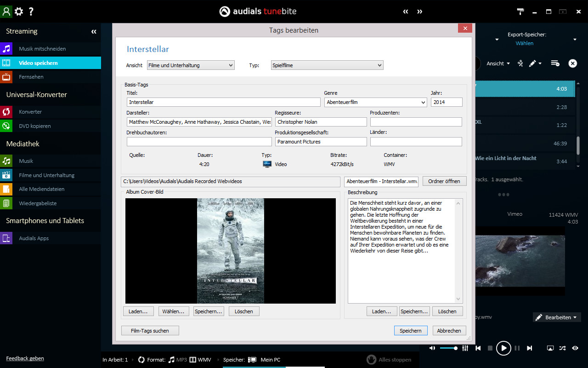Open the Ansicht dropdown in the dialog
This screenshot has width=588, height=368.
pyautogui.click(x=191, y=65)
